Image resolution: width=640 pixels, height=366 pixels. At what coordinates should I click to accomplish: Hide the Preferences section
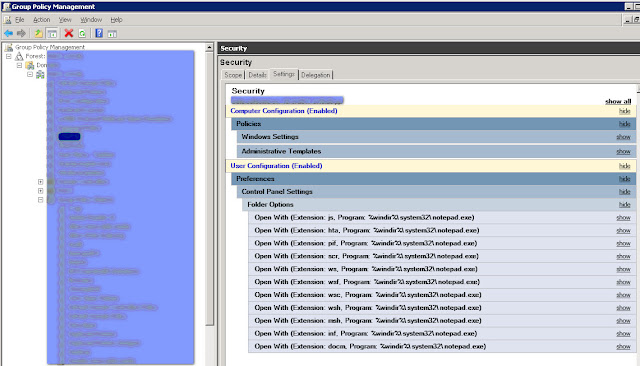click(624, 179)
